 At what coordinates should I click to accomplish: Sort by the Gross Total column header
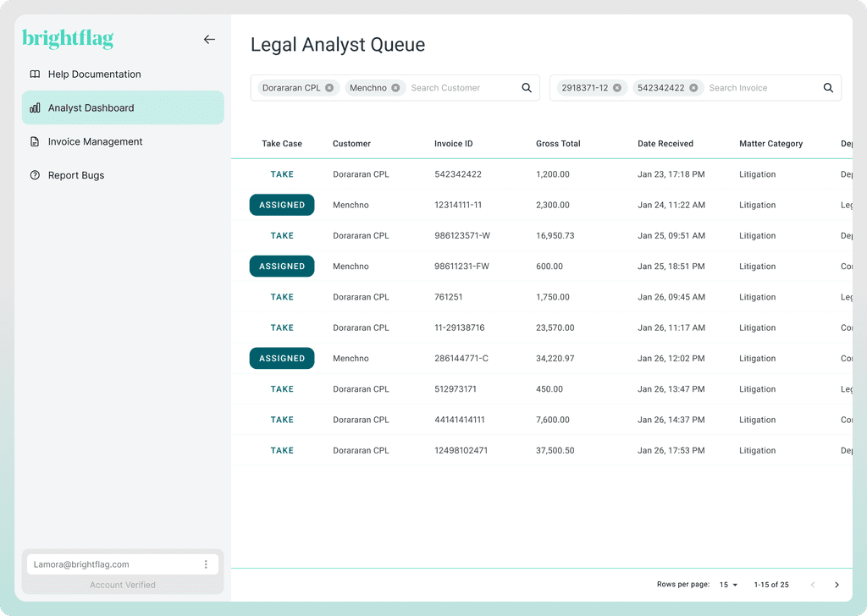[x=558, y=144]
